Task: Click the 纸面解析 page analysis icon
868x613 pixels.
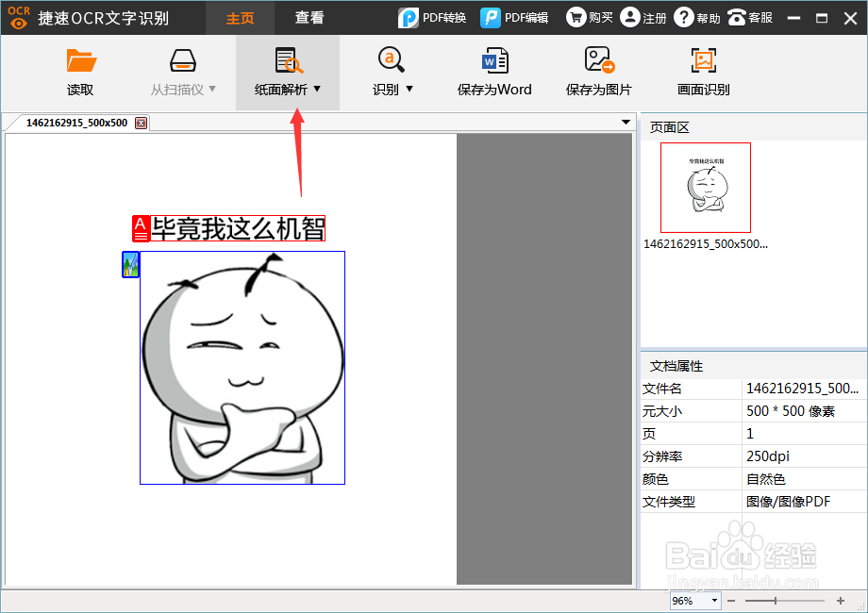Action: (x=286, y=58)
